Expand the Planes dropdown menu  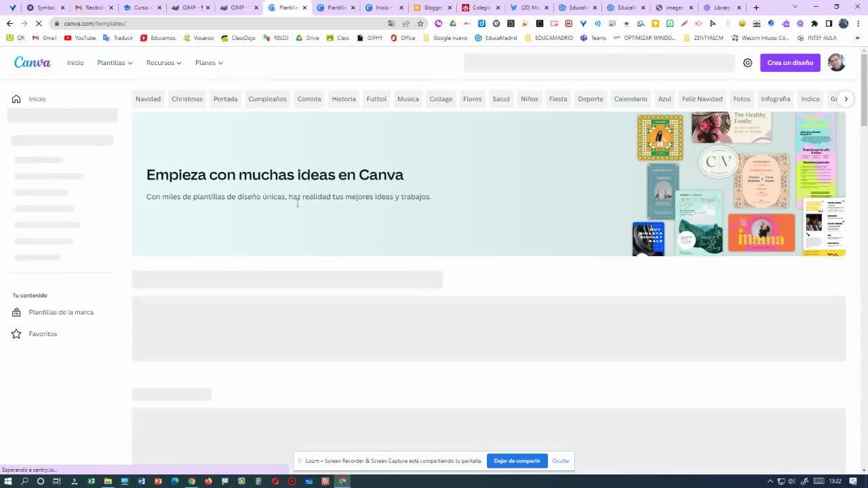coord(209,63)
